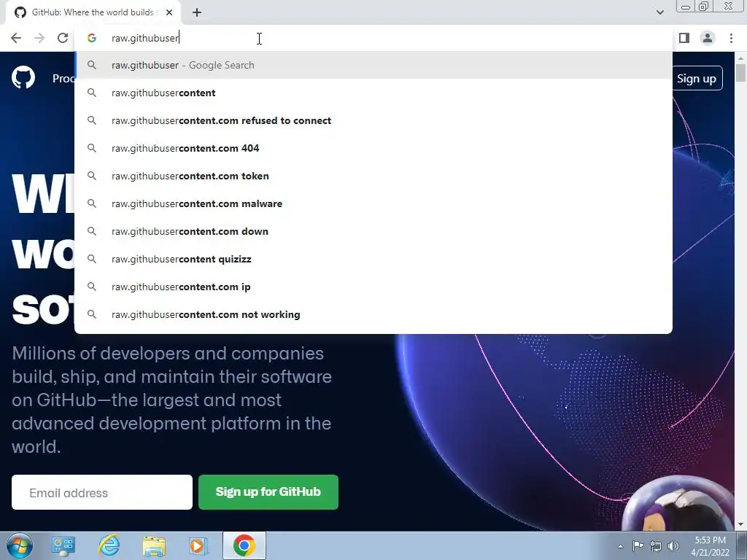Click search icon beside 'quizizz' suggestion
Image resolution: width=747 pixels, height=560 pixels.
click(x=91, y=259)
